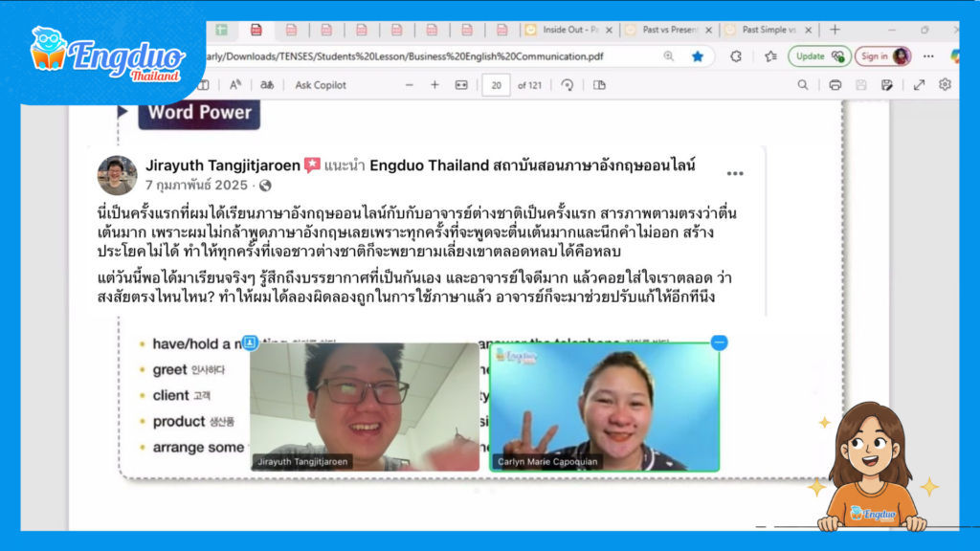Close the Past Simple vs tab
Screen dimensions: 980x551
808,30
